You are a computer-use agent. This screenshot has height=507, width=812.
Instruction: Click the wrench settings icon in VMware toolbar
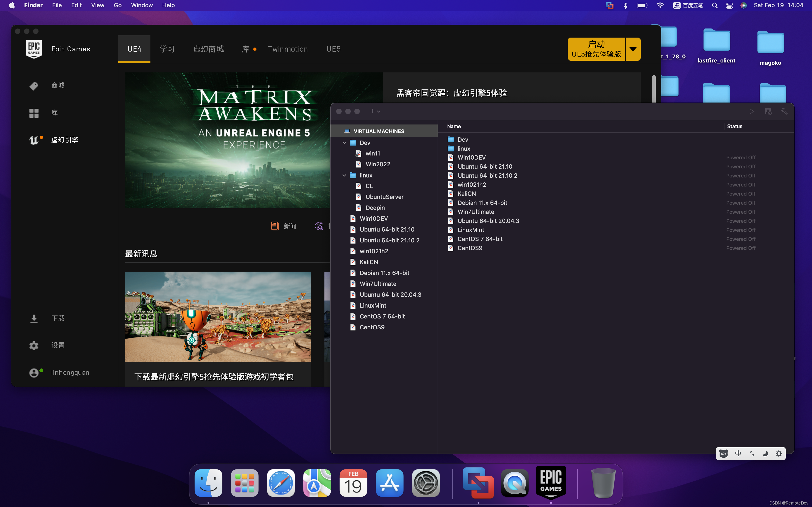pos(784,111)
